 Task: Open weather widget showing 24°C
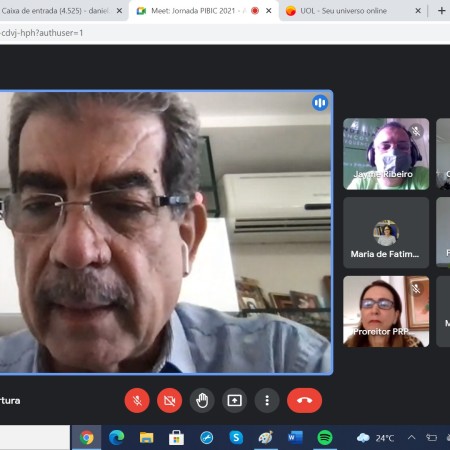tap(375, 438)
